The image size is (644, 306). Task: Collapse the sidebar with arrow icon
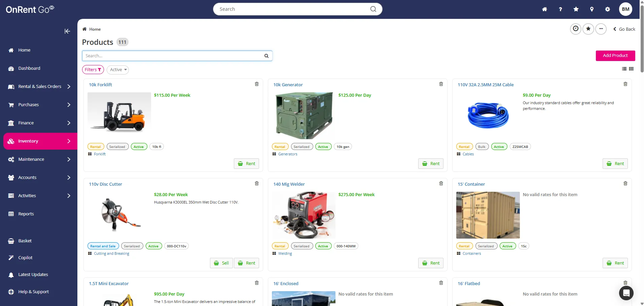click(x=67, y=31)
